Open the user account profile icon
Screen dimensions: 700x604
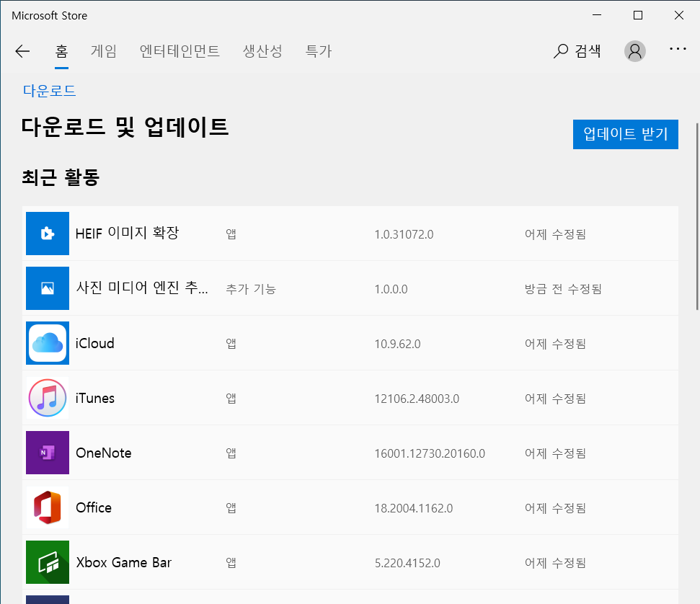[x=635, y=51]
